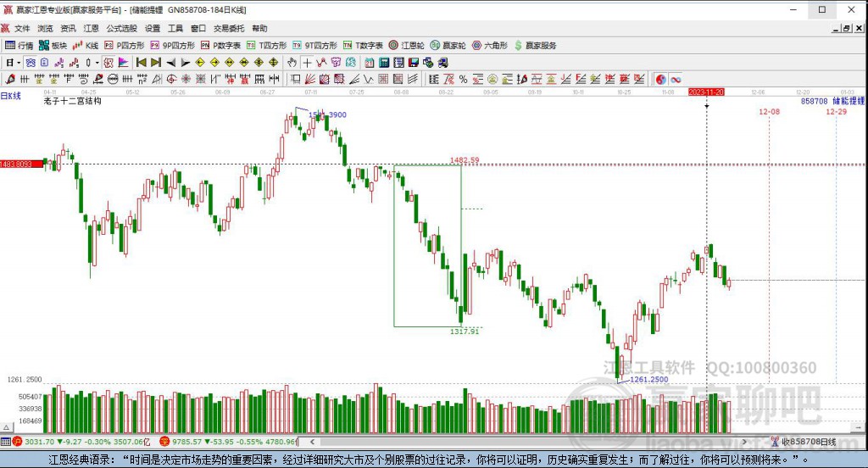The height and width of the screenshot is (468, 868).
Task: Click the small up-triangle panel button bottom-left
Action: tap(6, 427)
